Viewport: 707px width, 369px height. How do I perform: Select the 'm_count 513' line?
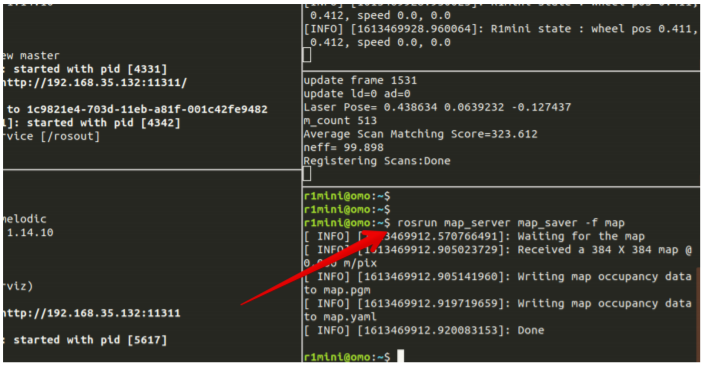340,121
